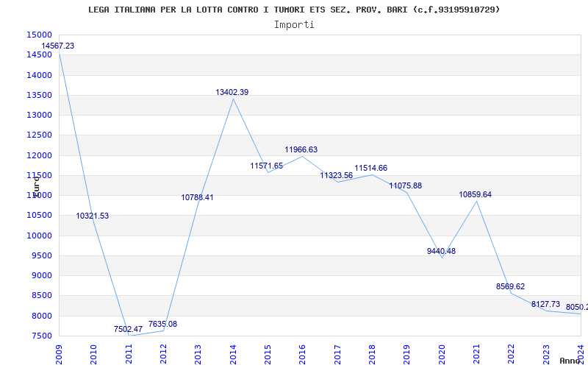Viewport: 588px width, 368px height.
Task: Select the 7635.08 value label
Action: coord(162,324)
